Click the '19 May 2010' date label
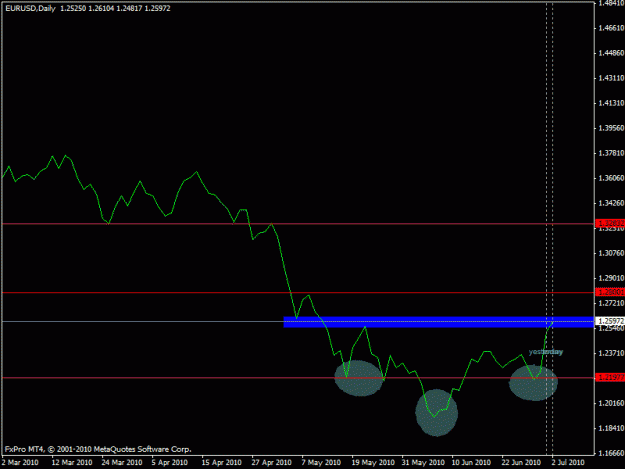The width and height of the screenshot is (625, 469). click(373, 462)
